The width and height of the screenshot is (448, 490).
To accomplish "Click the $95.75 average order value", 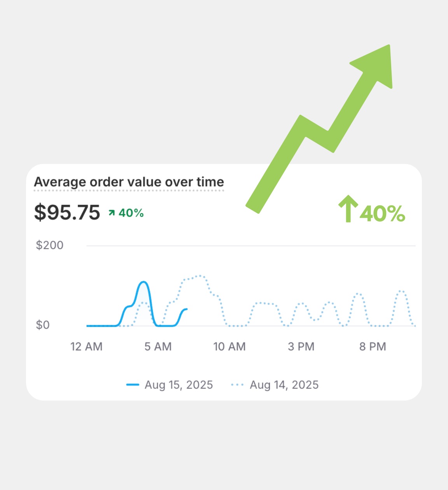I will (67, 212).
